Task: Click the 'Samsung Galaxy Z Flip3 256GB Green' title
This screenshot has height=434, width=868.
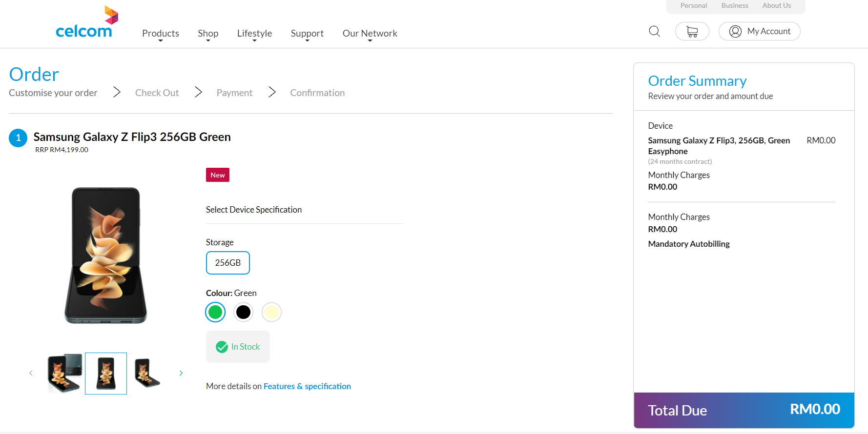Action: click(x=132, y=137)
